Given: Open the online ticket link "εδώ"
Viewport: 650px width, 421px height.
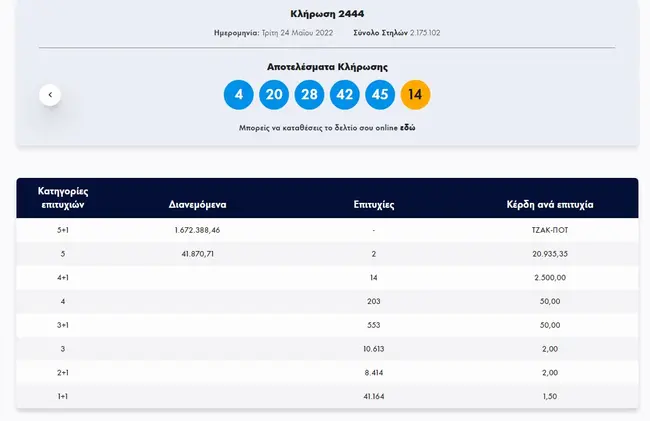Looking at the screenshot, I should (x=408, y=129).
